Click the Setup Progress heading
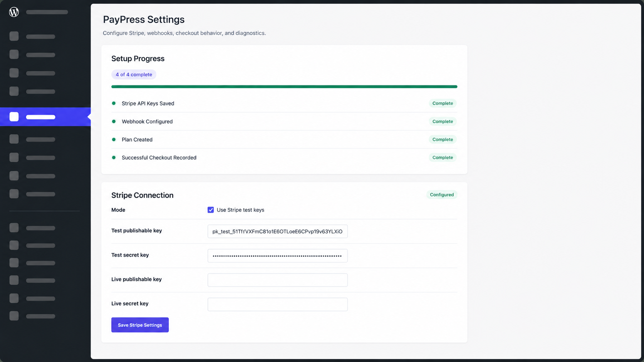644x362 pixels. 138,59
